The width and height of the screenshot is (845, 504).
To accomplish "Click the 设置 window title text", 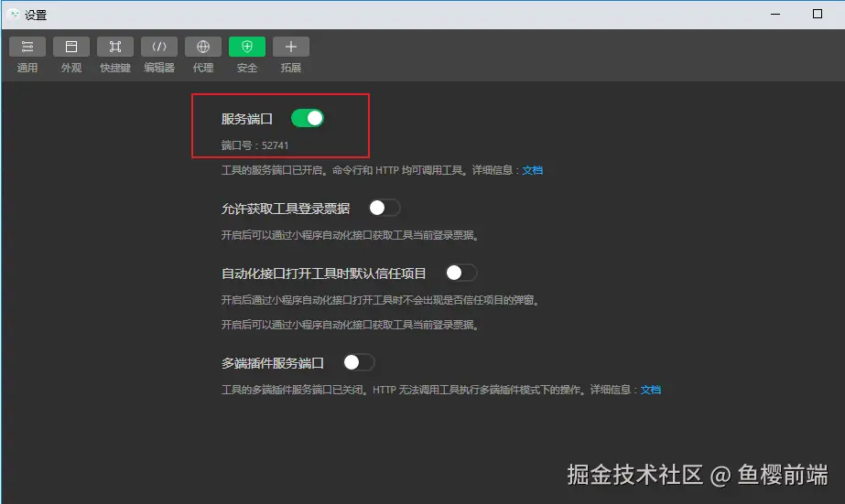I will 36,15.
